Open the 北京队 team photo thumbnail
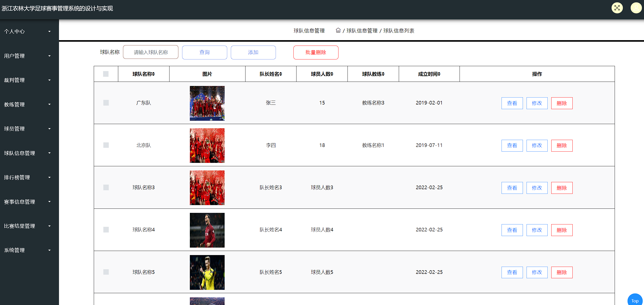644x305 pixels. (x=207, y=145)
